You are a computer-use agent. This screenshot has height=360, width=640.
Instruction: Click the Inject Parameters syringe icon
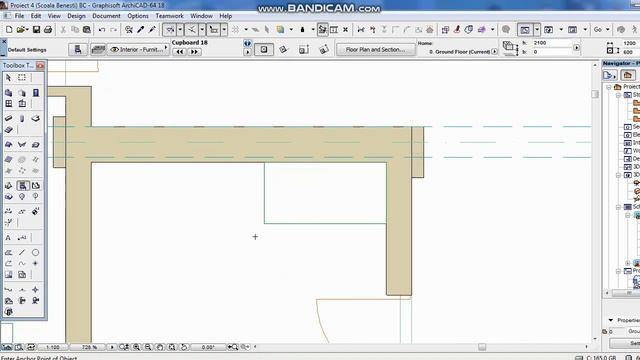pyautogui.click(x=152, y=29)
